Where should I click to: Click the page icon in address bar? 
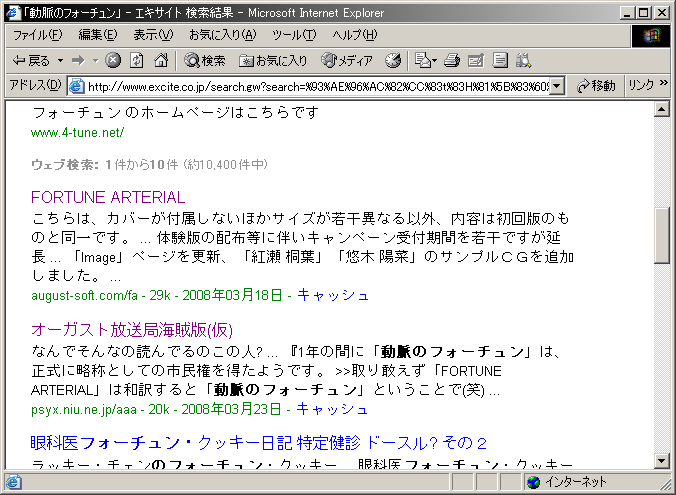[x=77, y=86]
